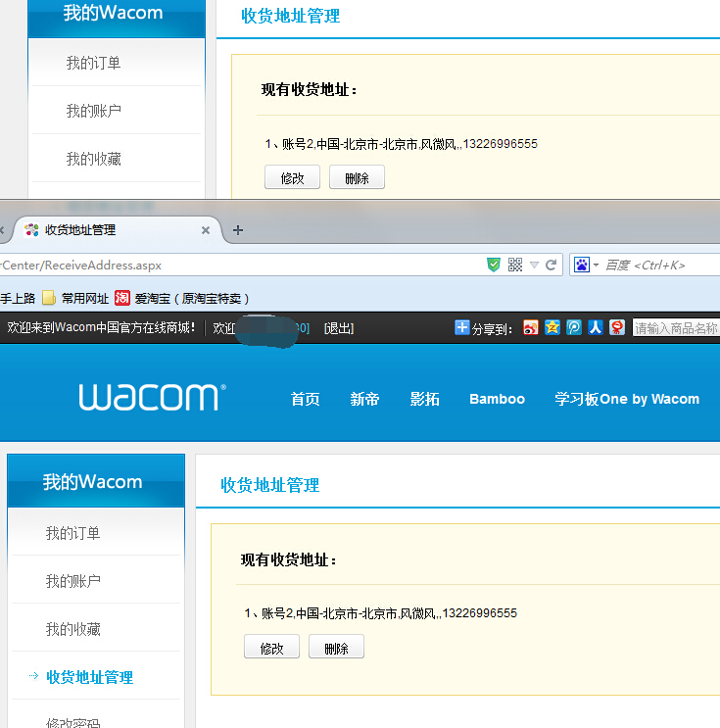This screenshot has height=728, width=720.
Task: Focus the 请输入商品名称 product search field
Action: tap(676, 328)
